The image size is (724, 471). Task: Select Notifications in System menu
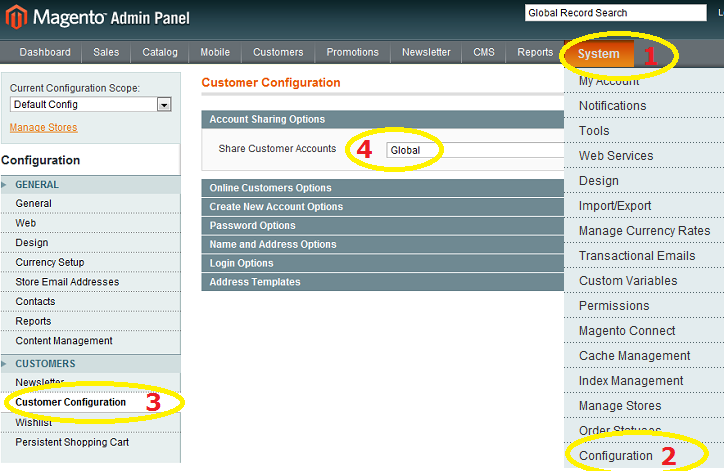coord(644,106)
